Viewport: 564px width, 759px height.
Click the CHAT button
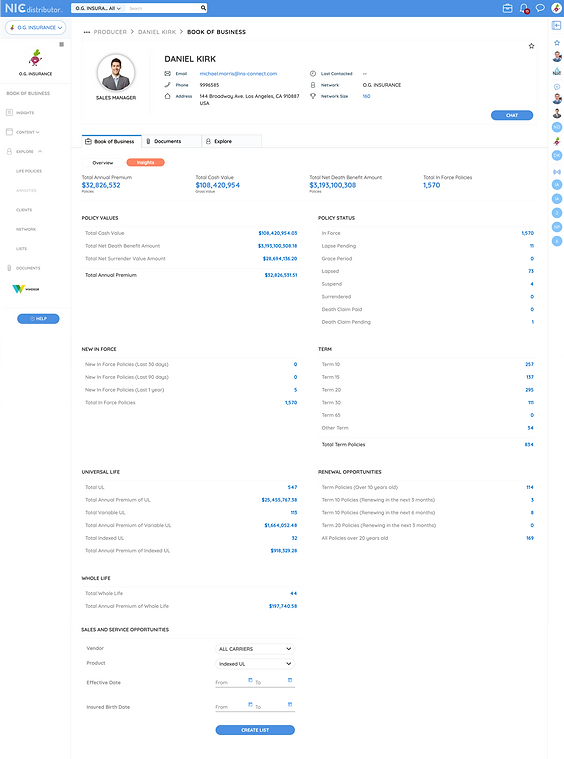tap(512, 115)
